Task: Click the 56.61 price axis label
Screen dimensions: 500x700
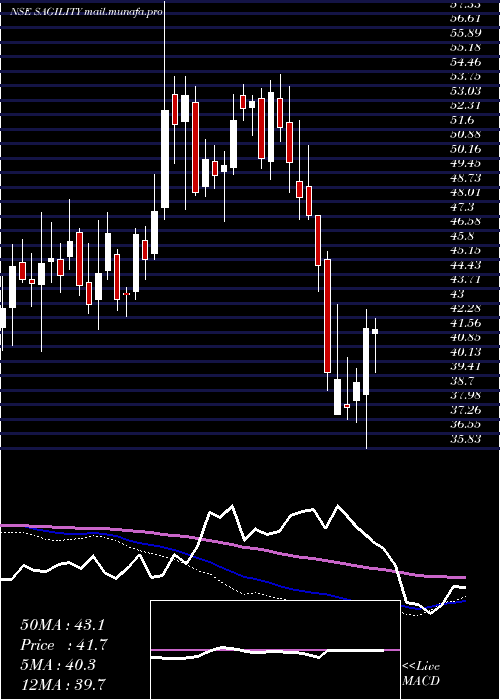Action: (466, 18)
